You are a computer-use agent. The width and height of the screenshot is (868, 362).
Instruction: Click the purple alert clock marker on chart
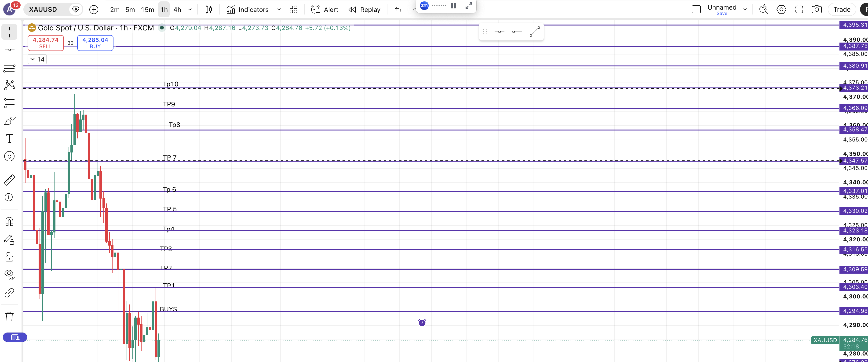pos(422,323)
